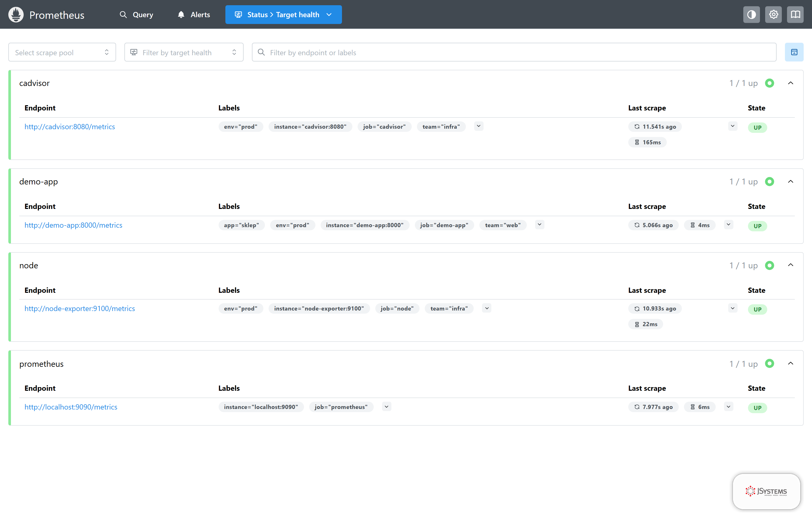Image resolution: width=812 pixels, height=521 pixels.
Task: Open settings gear icon
Action: pyautogui.click(x=773, y=15)
